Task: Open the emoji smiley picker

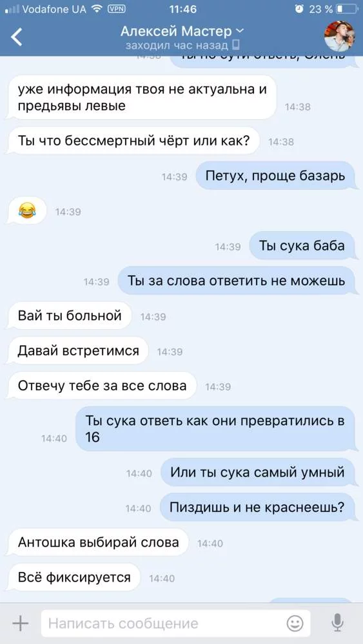Action: (x=295, y=623)
